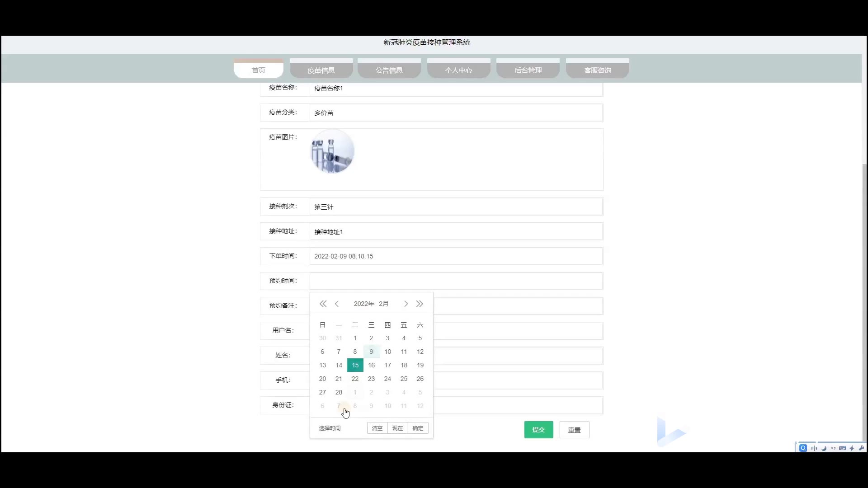
Task: Click the IME wrench settings icon
Action: [861, 448]
